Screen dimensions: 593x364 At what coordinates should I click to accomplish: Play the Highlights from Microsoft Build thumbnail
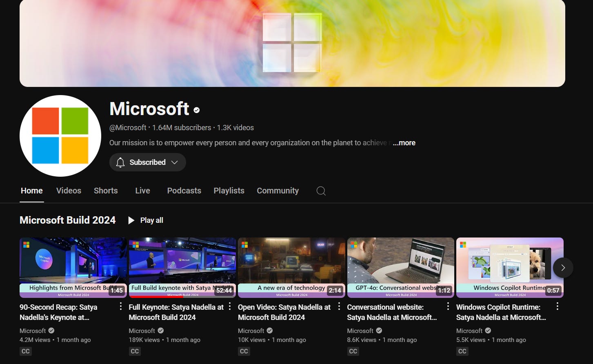73,268
